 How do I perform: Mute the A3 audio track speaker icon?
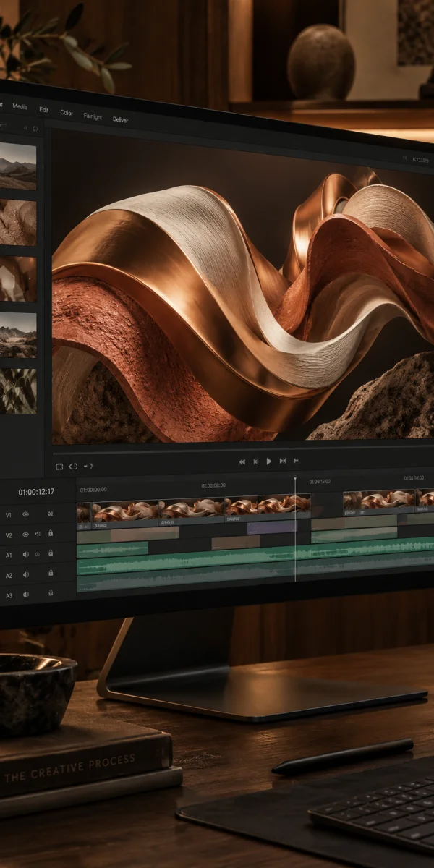[x=26, y=595]
